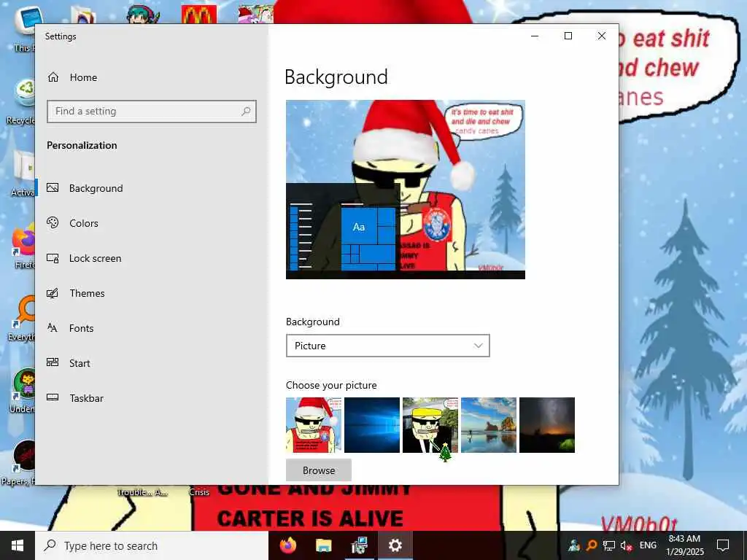Open the computer-and-disc app icon in the taskbar

[359, 545]
